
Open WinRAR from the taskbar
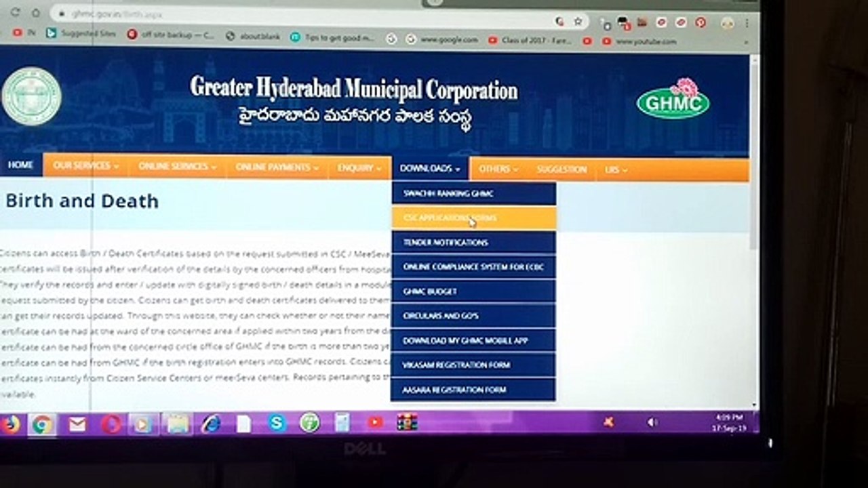(x=407, y=422)
